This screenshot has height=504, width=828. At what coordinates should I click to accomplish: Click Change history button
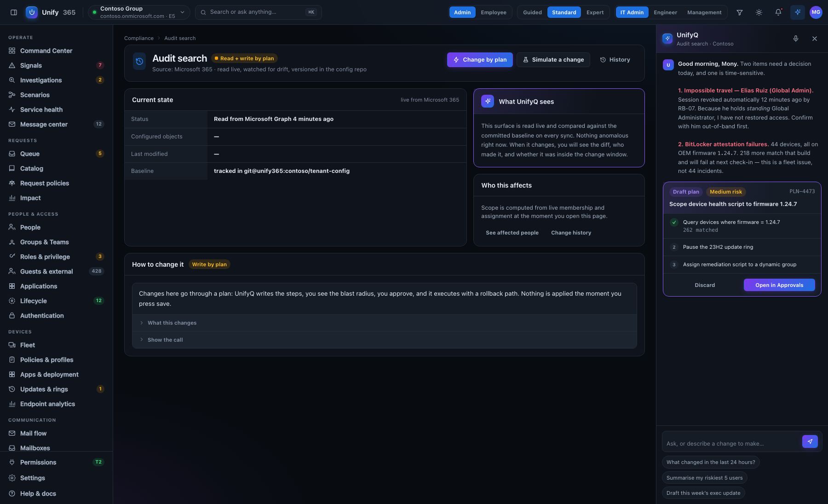pyautogui.click(x=571, y=233)
